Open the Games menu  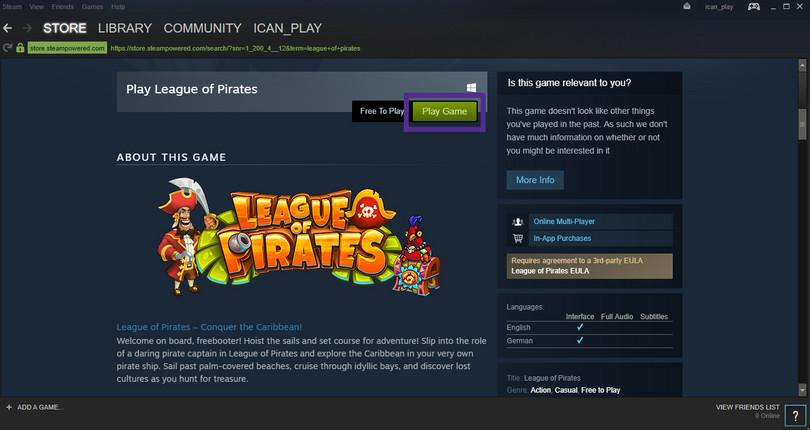92,7
